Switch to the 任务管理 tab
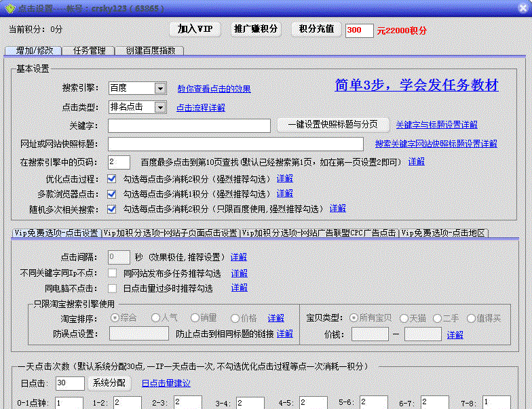The width and height of the screenshot is (532, 409). [89, 51]
